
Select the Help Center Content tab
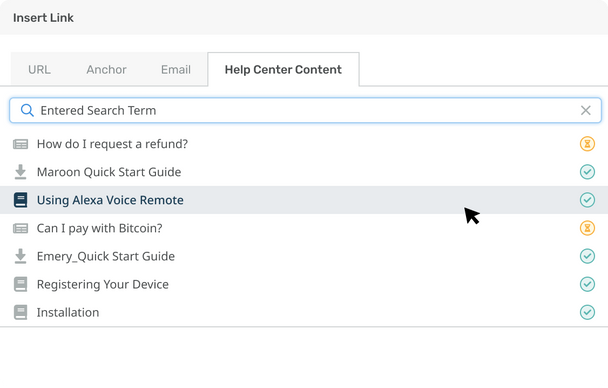(283, 69)
